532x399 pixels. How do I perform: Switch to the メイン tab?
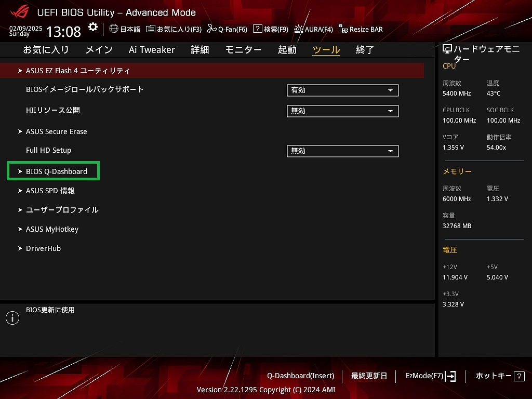point(99,50)
